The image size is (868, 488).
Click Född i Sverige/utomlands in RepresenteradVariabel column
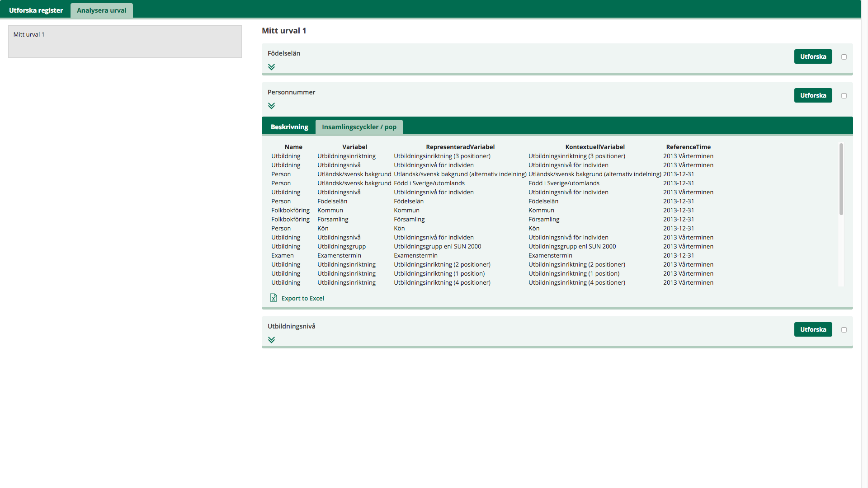coord(429,183)
